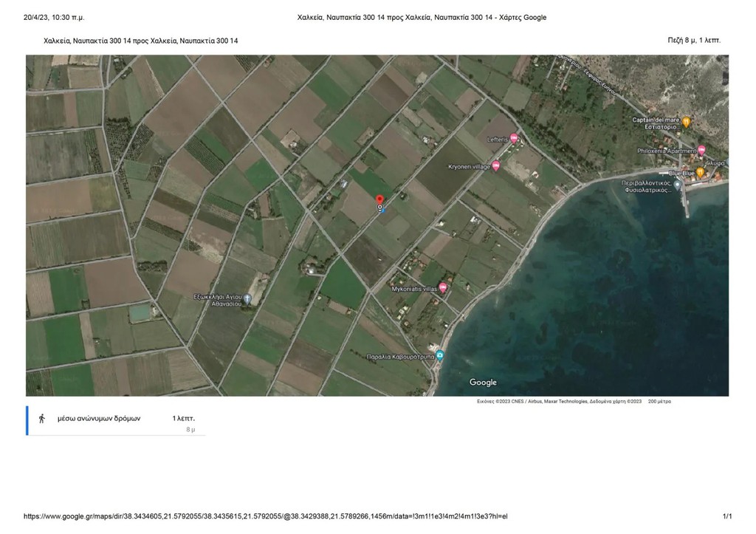
Task: Click the Περιβαλλοντικός, Φυσιολατρικός map label
Action: pyautogui.click(x=647, y=187)
